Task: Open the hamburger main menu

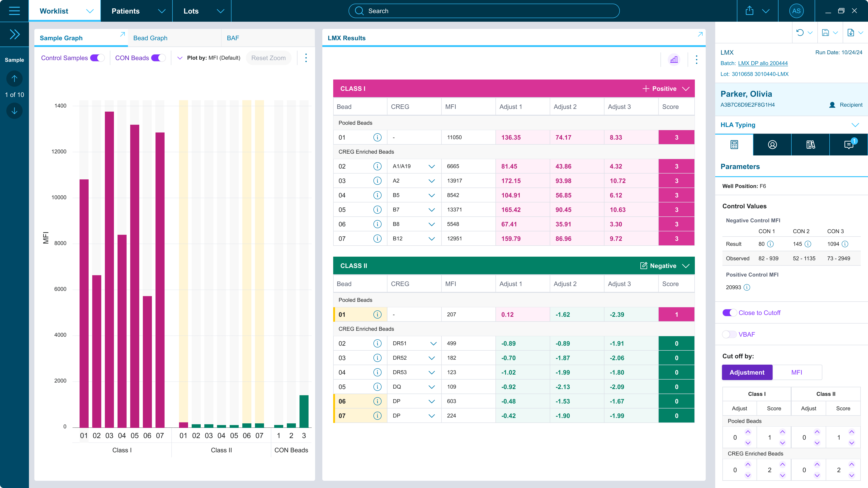Action: 14,11
